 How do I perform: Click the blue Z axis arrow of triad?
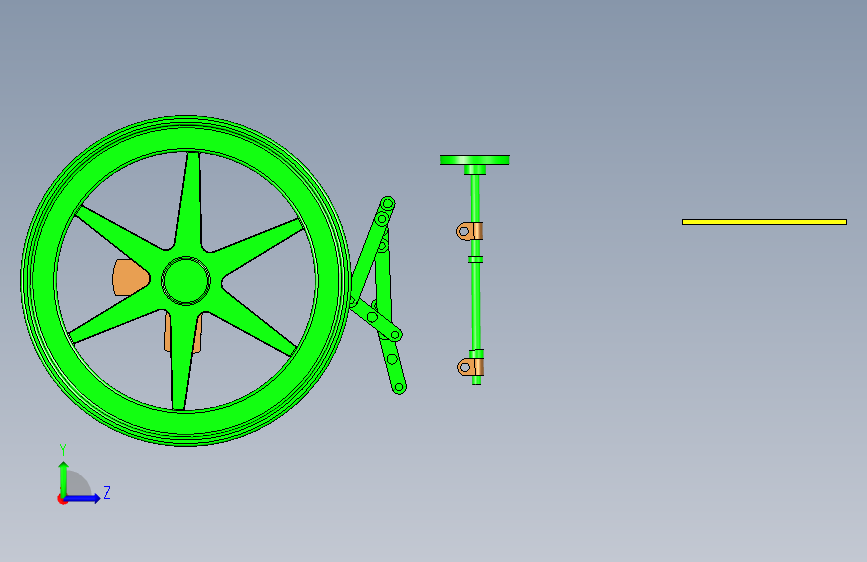83,498
